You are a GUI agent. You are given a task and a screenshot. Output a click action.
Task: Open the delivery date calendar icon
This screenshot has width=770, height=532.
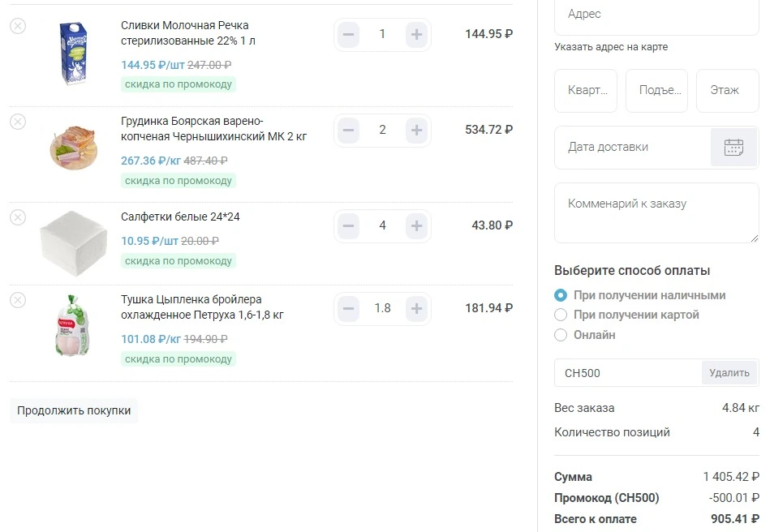click(x=733, y=148)
